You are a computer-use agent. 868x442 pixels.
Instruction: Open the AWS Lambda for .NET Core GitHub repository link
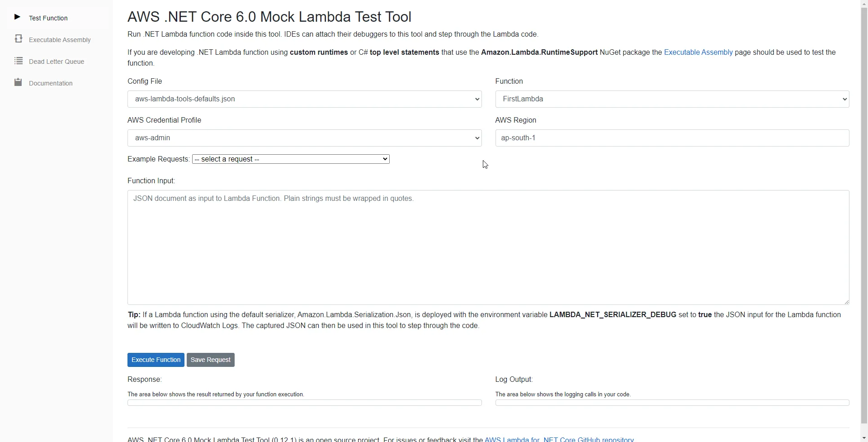coord(559,438)
